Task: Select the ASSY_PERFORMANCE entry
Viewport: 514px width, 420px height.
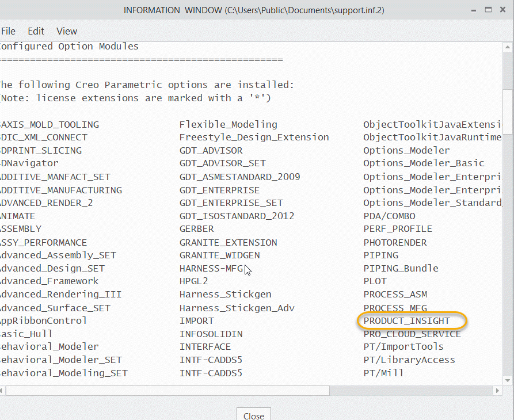Action: pyautogui.click(x=44, y=242)
